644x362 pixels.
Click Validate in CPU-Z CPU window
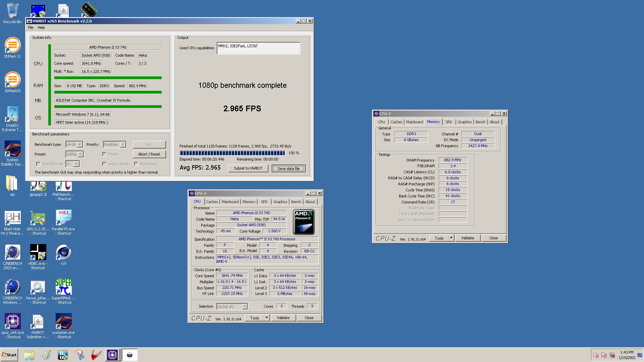pyautogui.click(x=283, y=318)
